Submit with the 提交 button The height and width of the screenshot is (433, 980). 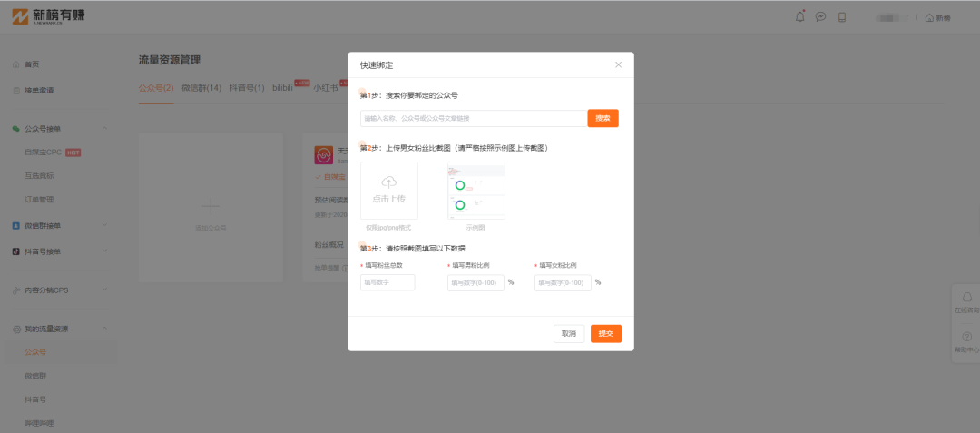606,334
